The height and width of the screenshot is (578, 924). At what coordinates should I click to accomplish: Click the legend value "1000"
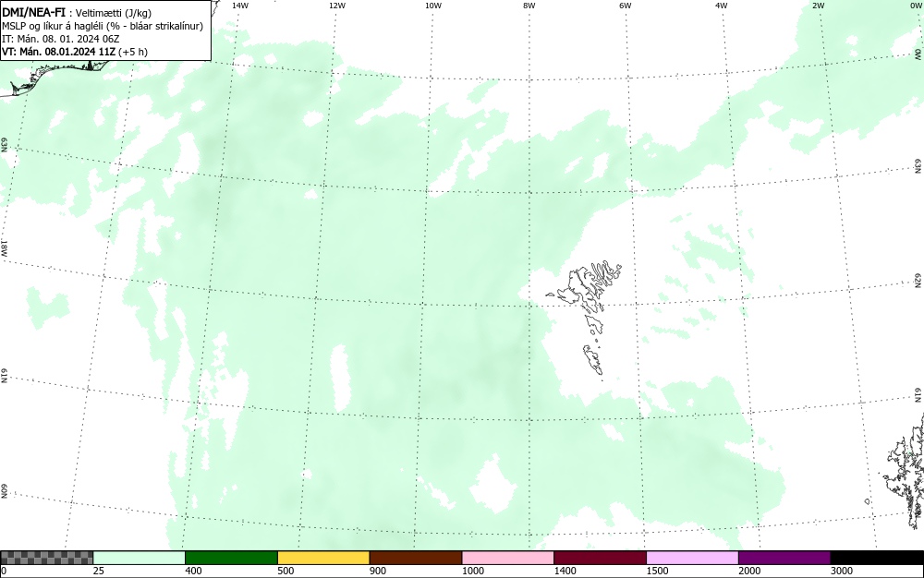pos(472,571)
